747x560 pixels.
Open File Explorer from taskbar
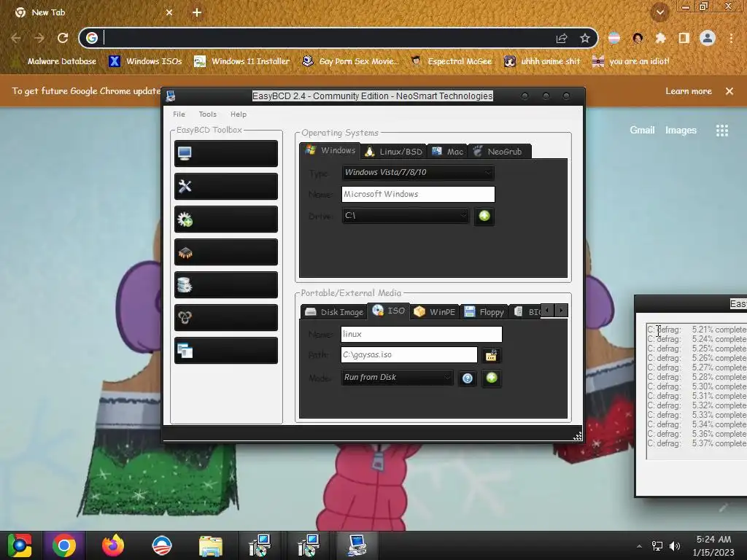click(x=211, y=545)
